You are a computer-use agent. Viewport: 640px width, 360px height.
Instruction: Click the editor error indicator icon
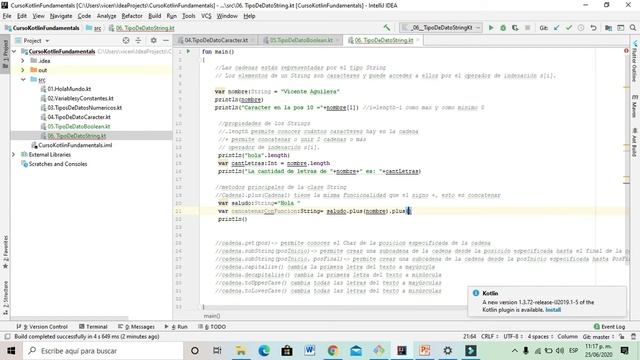(626, 51)
